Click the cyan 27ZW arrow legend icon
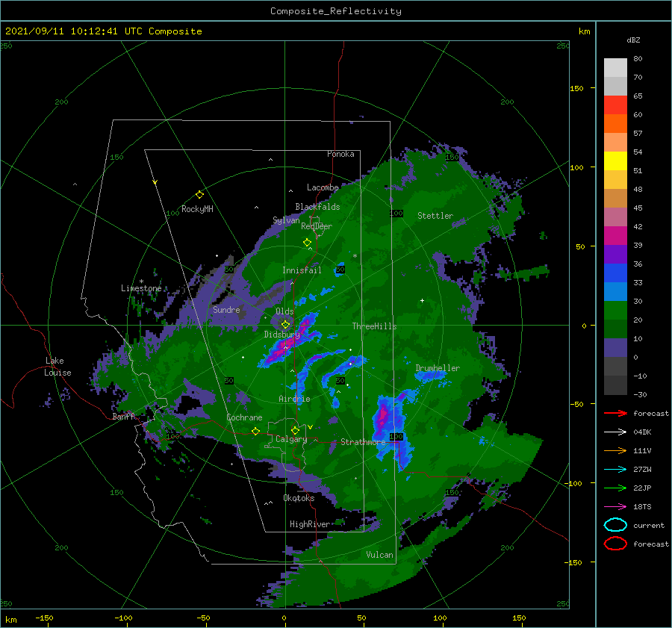The width and height of the screenshot is (672, 628). (615, 470)
